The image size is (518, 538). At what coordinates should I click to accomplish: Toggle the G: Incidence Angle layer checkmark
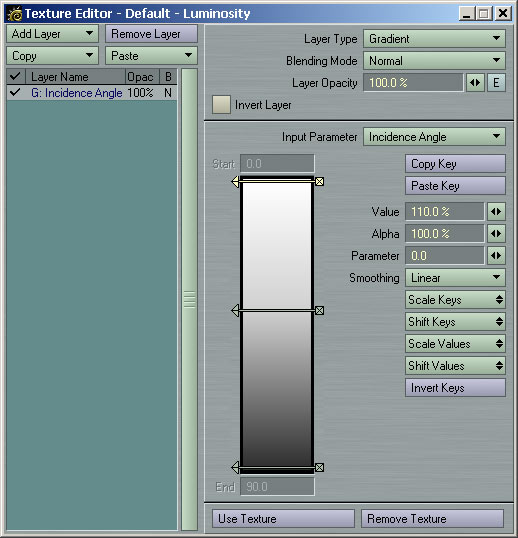coord(15,92)
